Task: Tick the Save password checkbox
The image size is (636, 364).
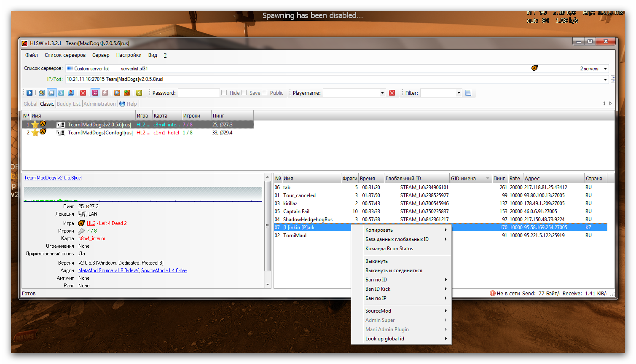Action: click(244, 93)
